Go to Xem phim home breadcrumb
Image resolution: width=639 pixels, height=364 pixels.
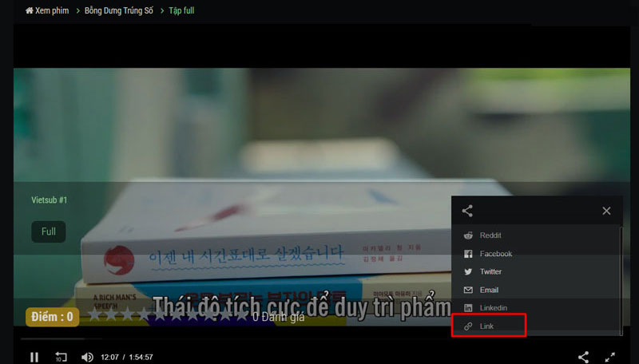point(48,11)
